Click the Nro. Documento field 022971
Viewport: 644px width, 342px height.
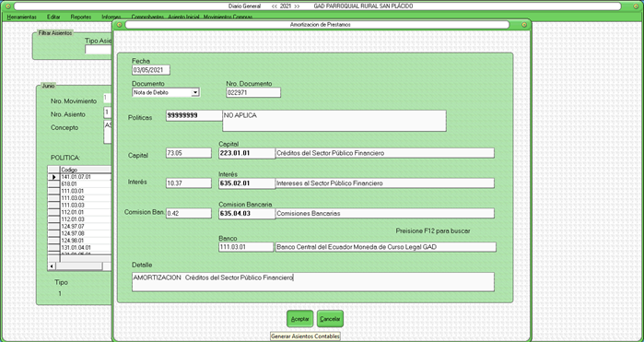point(253,92)
